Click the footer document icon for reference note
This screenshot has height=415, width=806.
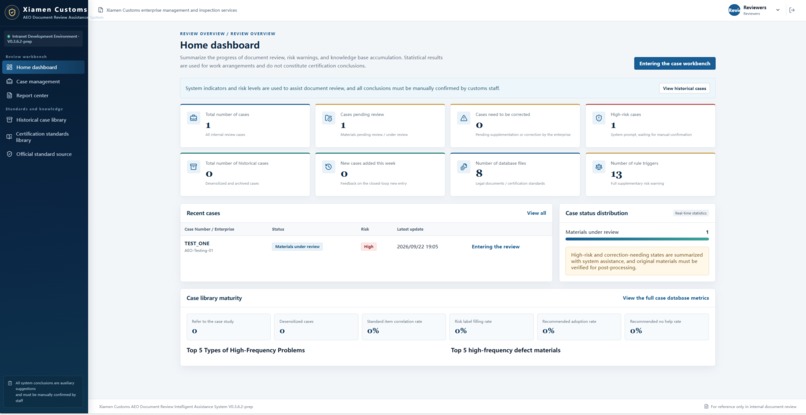click(706, 406)
